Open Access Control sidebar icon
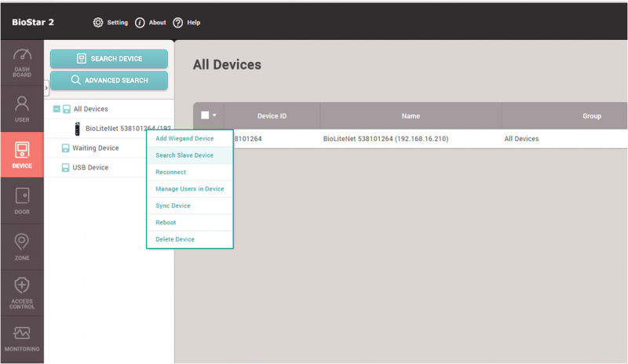This screenshot has width=628, height=364. (22, 286)
